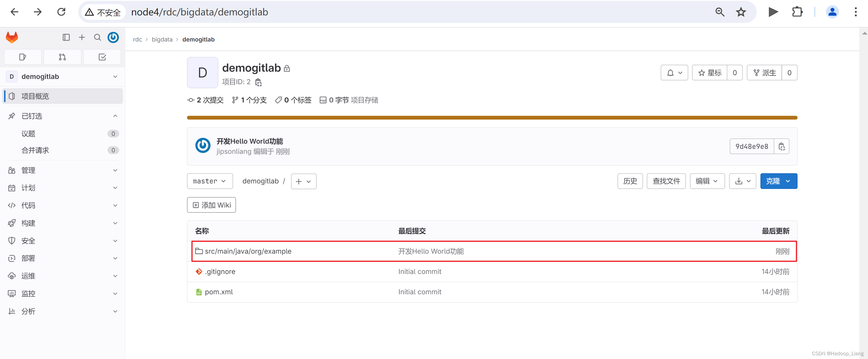Click the GitLab fox logo

(x=12, y=37)
